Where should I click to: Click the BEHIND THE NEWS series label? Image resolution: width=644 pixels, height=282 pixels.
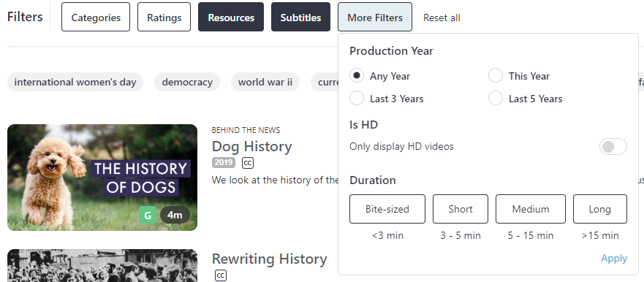246,130
